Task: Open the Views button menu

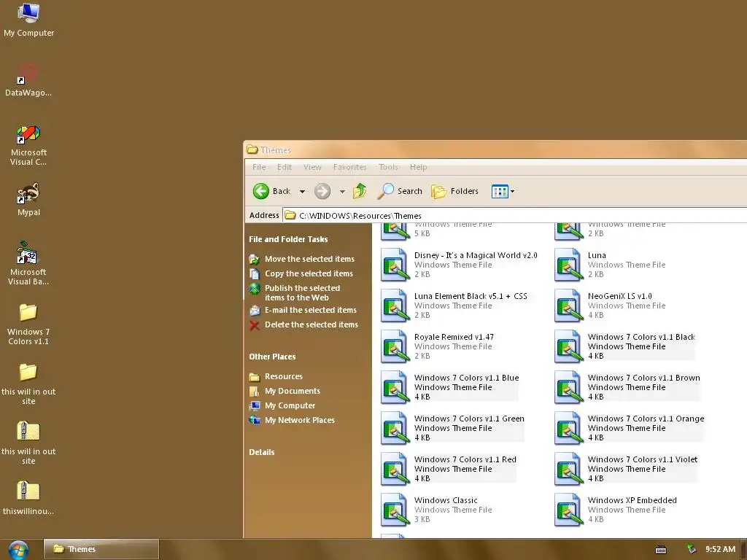Action: [503, 192]
